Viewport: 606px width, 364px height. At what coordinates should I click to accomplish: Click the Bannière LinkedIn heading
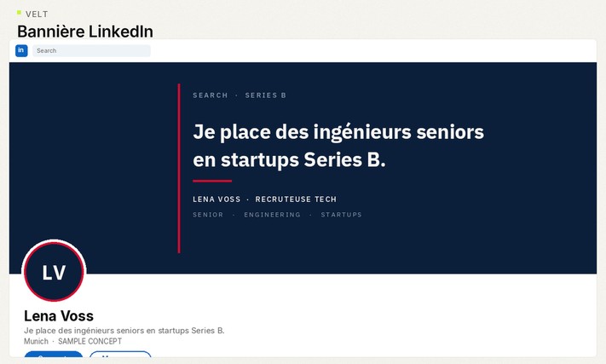[x=85, y=32]
